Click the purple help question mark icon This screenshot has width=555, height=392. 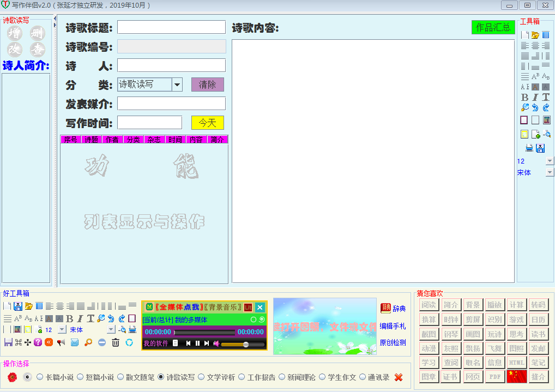click(38, 342)
